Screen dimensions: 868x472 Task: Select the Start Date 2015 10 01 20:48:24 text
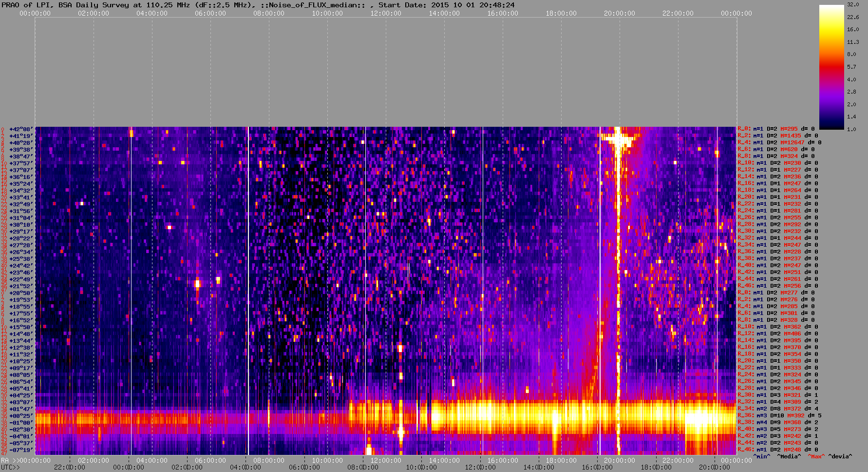coord(446,5)
